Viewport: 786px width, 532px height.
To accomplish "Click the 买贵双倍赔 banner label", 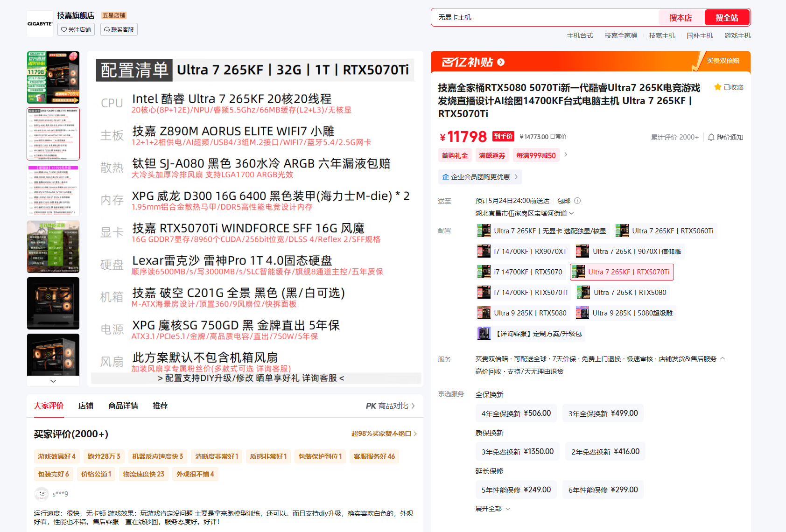I will point(723,61).
